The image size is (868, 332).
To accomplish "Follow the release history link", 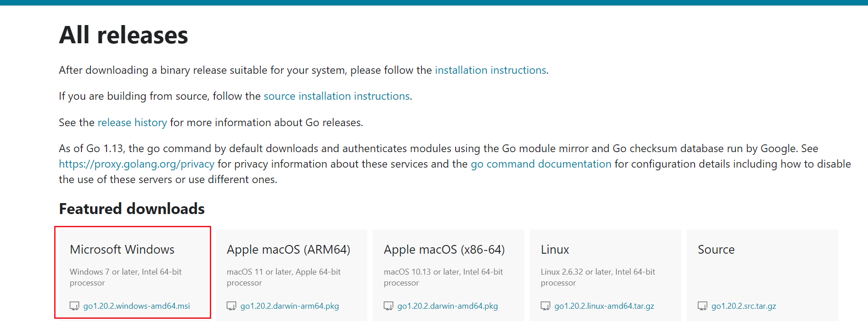I will click(132, 123).
